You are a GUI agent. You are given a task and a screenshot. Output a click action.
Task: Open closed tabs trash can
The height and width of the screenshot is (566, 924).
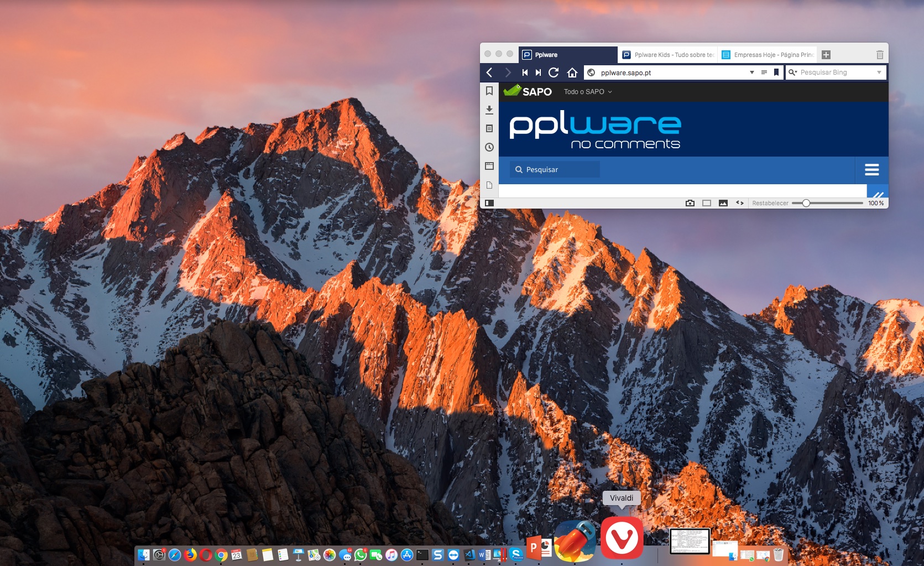point(880,55)
